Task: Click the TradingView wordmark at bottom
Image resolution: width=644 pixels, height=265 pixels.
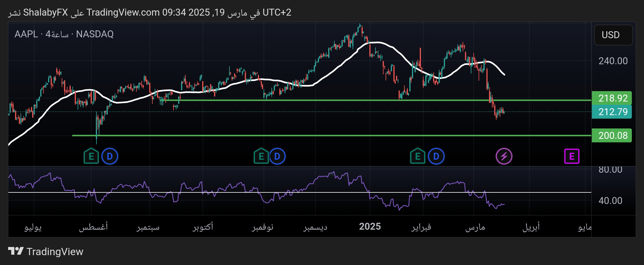Action: tap(55, 251)
